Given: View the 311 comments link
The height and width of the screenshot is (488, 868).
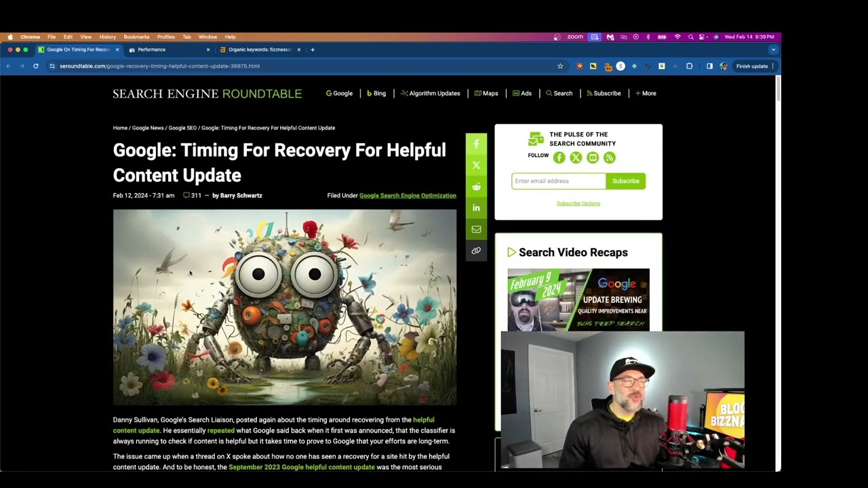Looking at the screenshot, I should 193,195.
